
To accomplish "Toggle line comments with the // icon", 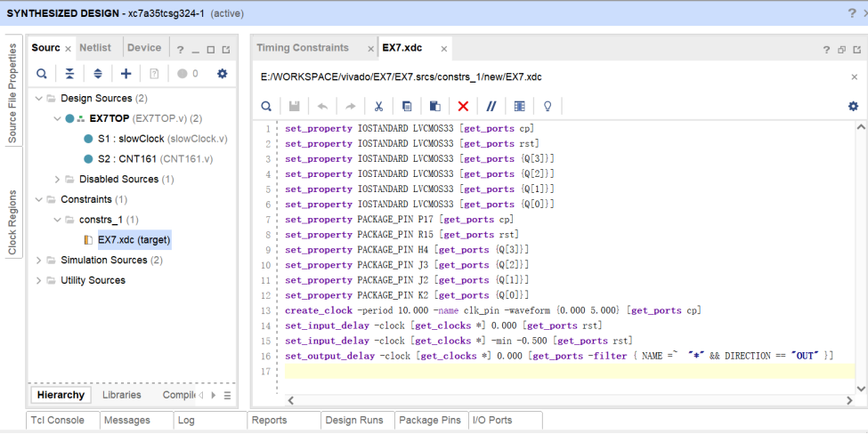I will 491,106.
